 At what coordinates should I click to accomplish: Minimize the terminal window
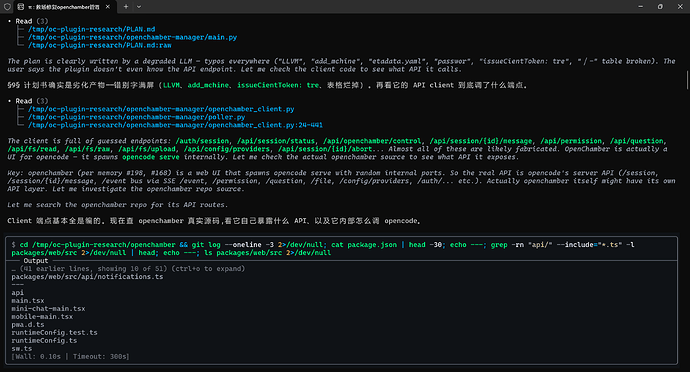[x=641, y=7]
